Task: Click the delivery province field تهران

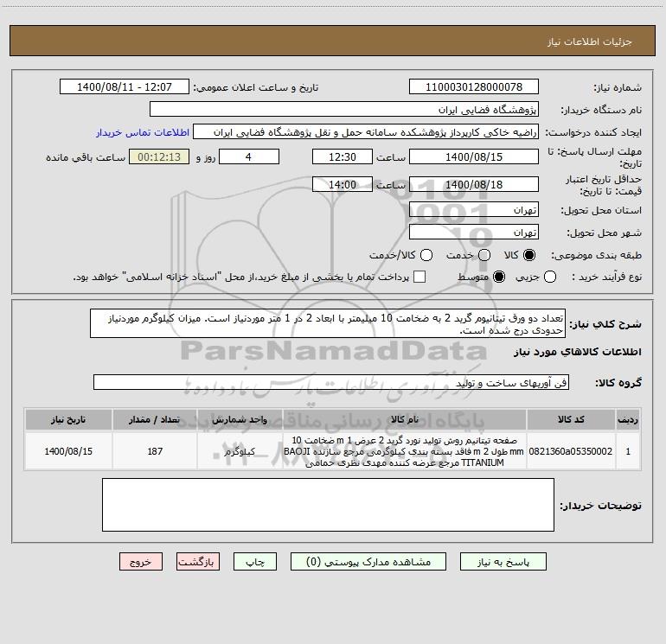Action: coord(474,210)
